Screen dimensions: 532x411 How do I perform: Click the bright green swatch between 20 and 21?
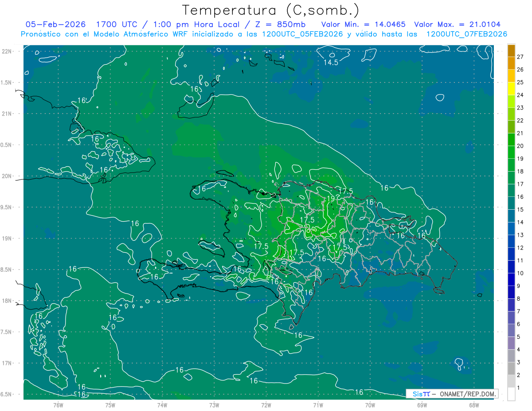click(511, 140)
